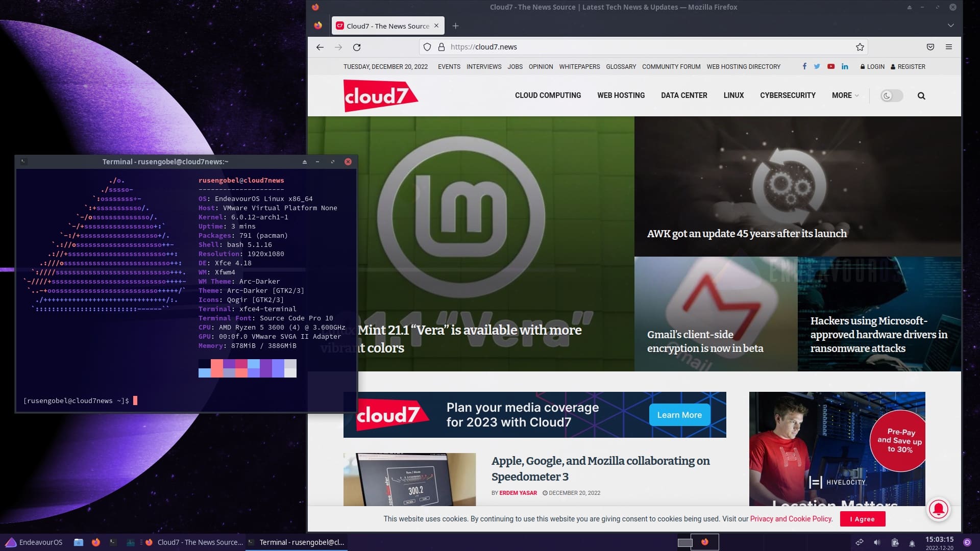Open the site search magnifier icon
The height and width of the screenshot is (551, 980).
(921, 95)
